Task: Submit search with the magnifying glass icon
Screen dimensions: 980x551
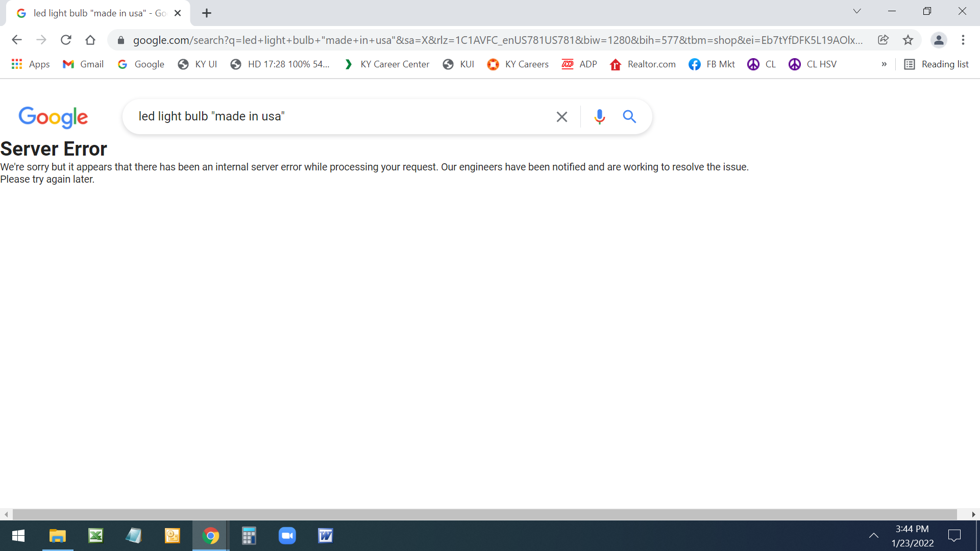Action: click(x=629, y=117)
